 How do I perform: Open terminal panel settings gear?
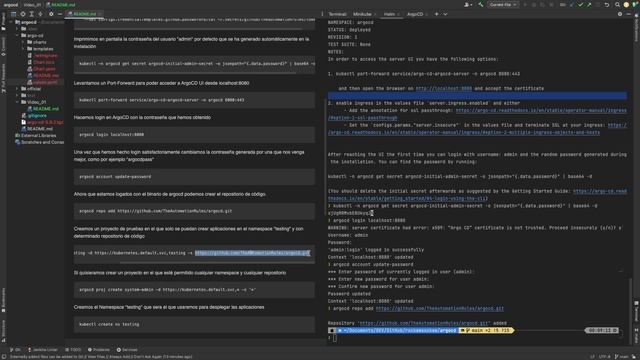click(620, 14)
